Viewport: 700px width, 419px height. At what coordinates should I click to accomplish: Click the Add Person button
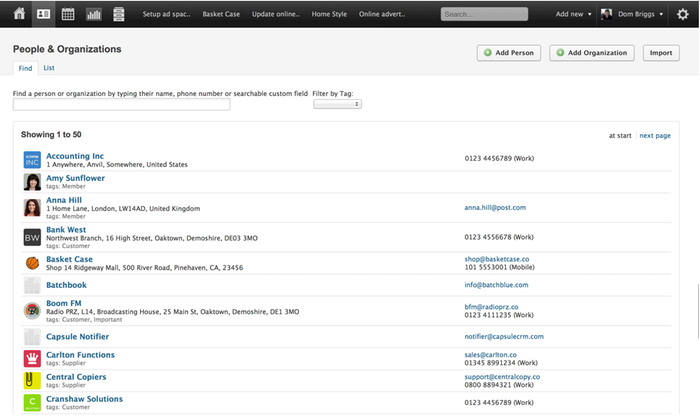[x=509, y=53]
